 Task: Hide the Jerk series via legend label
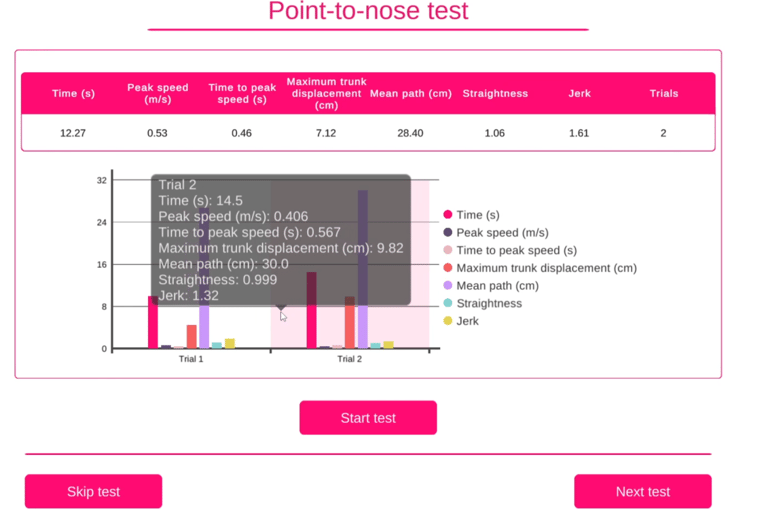coord(467,321)
